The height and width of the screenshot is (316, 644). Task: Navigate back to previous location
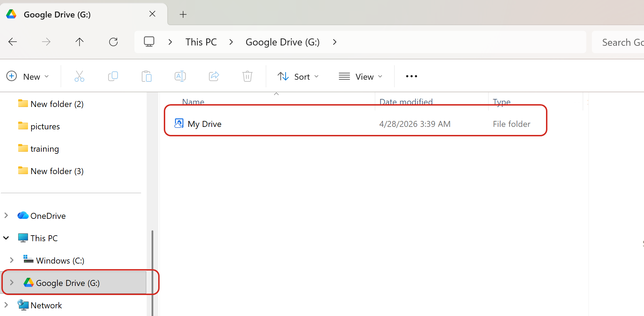click(x=13, y=42)
